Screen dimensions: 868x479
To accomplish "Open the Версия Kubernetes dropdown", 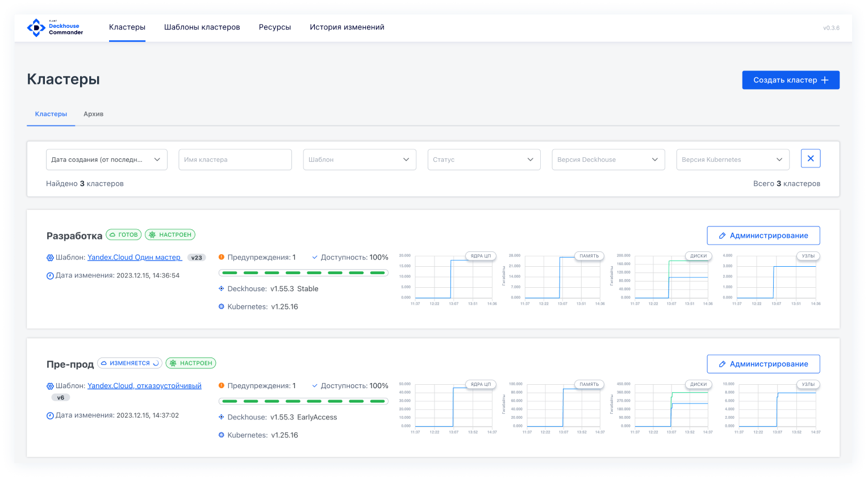I will pos(733,159).
